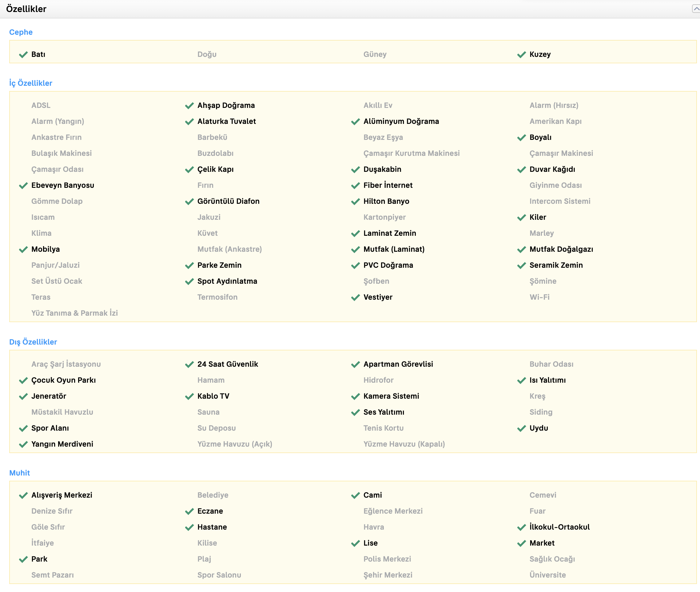Click the Spot Aydınlatma feature text
The height and width of the screenshot is (592, 700).
click(227, 281)
